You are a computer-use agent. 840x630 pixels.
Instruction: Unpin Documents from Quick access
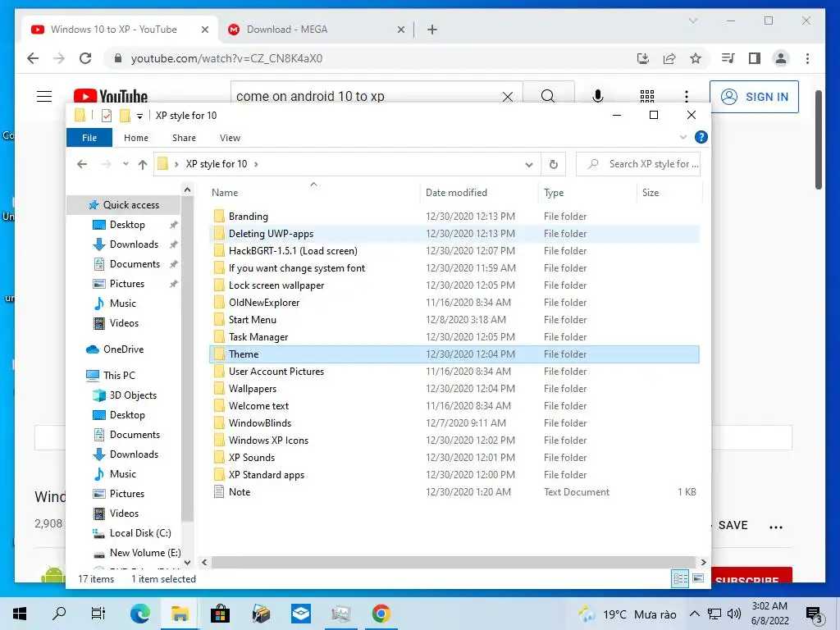pos(174,264)
